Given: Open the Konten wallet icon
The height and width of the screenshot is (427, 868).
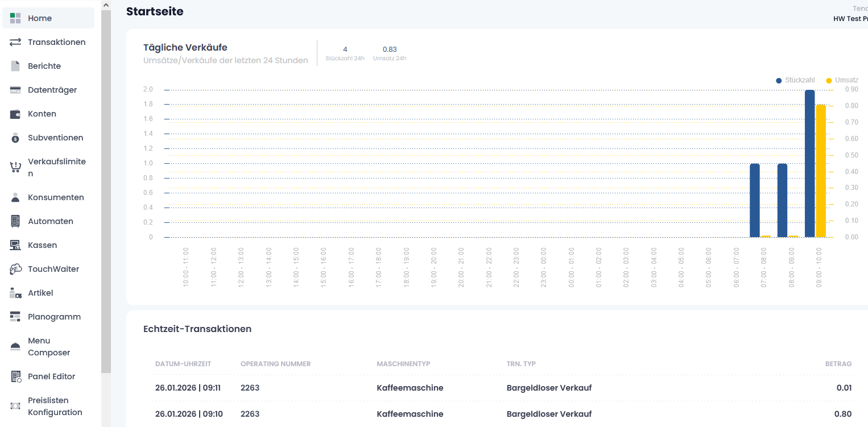Looking at the screenshot, I should pos(15,114).
